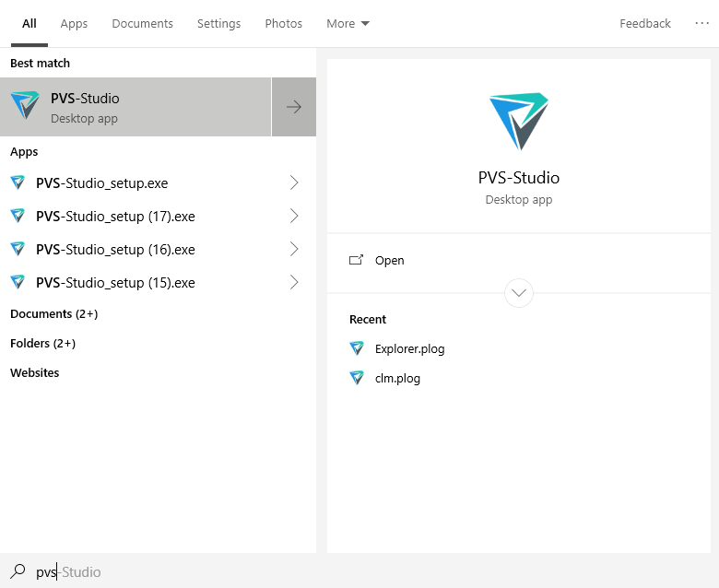Click the icon next to PVS-Studio_setup (17).exe
The image size is (719, 588).
(18, 216)
